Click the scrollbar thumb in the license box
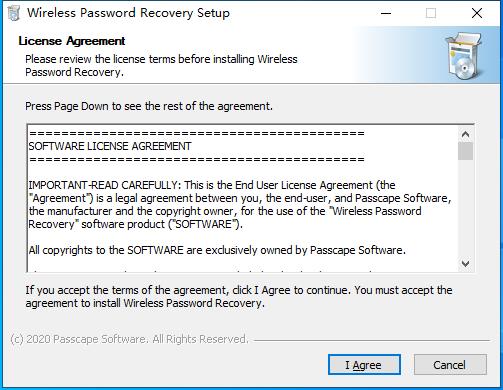 (x=465, y=151)
